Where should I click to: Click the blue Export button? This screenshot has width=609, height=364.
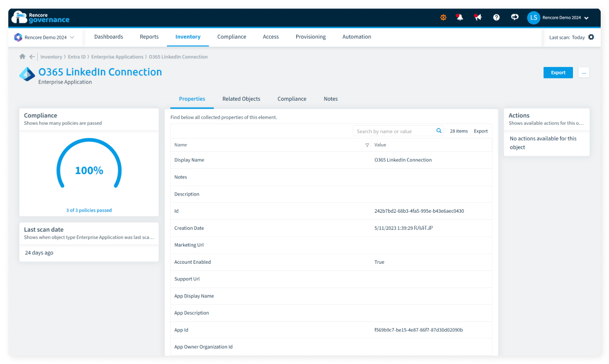point(558,73)
